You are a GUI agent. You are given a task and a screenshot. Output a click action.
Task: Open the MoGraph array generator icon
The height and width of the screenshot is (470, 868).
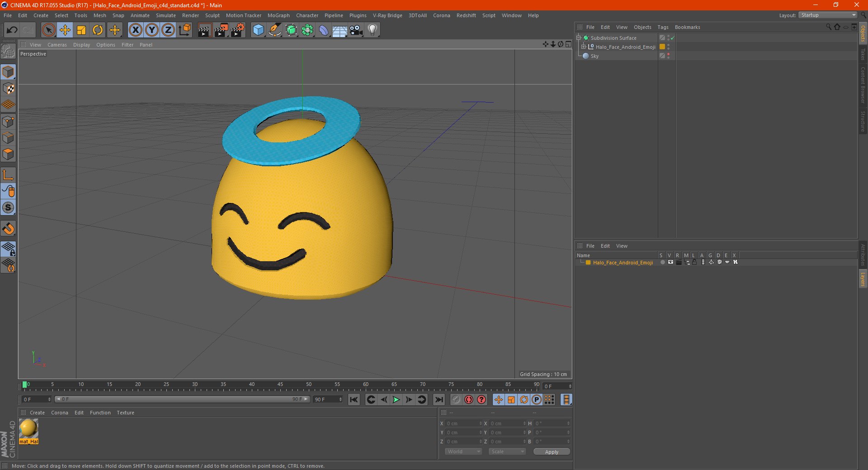pyautogui.click(x=308, y=30)
